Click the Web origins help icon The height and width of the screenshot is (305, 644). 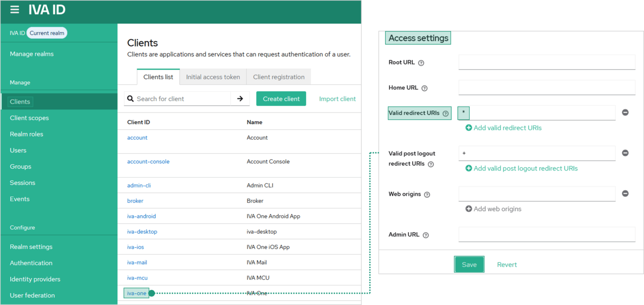(x=427, y=194)
